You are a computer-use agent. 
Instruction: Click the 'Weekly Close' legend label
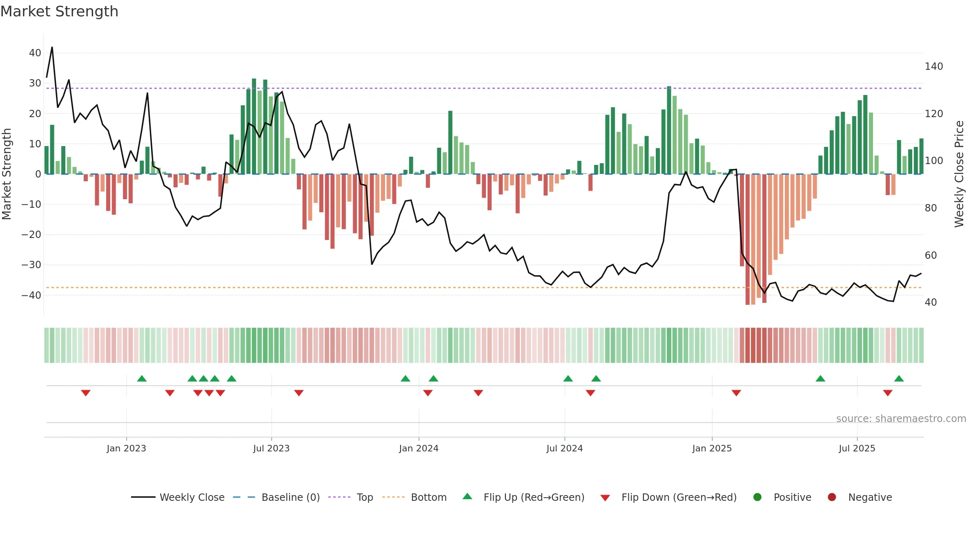pos(192,497)
